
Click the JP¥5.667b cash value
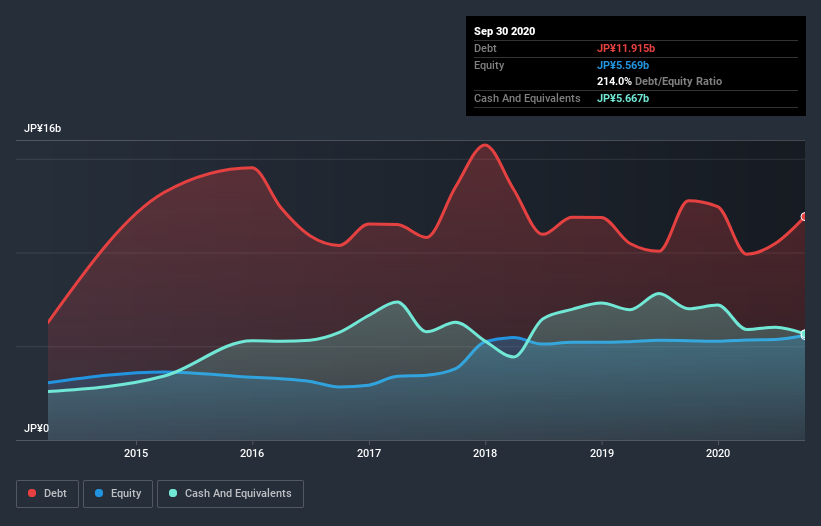623,98
